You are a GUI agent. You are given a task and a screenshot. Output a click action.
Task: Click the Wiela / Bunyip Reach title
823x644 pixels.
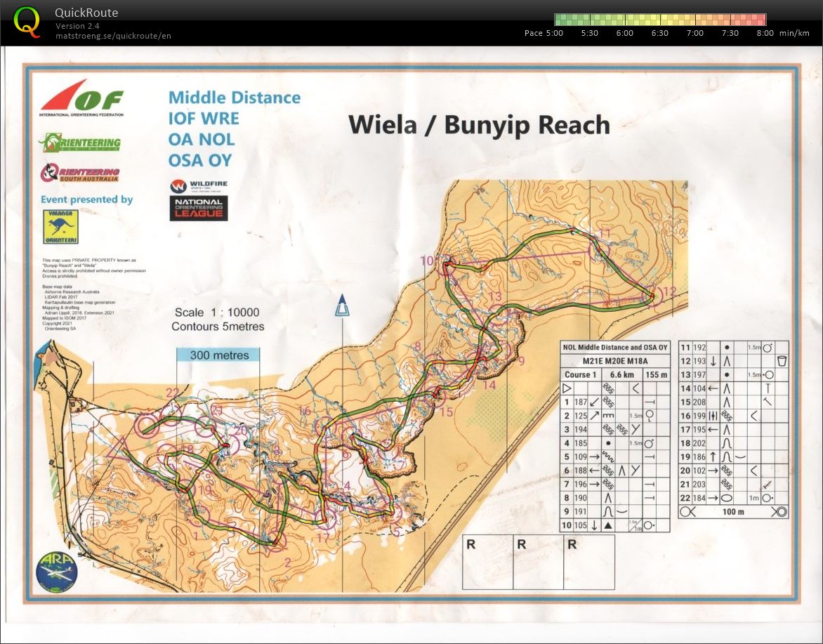tap(479, 125)
